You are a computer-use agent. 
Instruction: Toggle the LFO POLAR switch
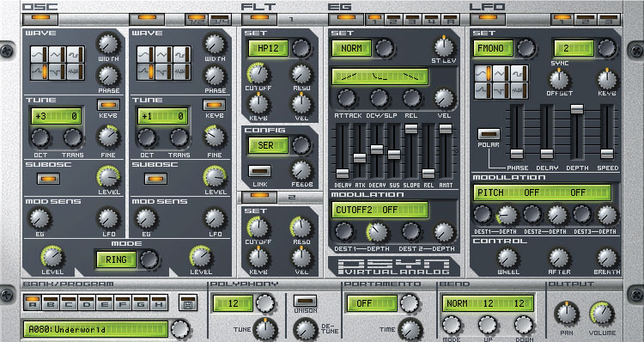[x=489, y=134]
